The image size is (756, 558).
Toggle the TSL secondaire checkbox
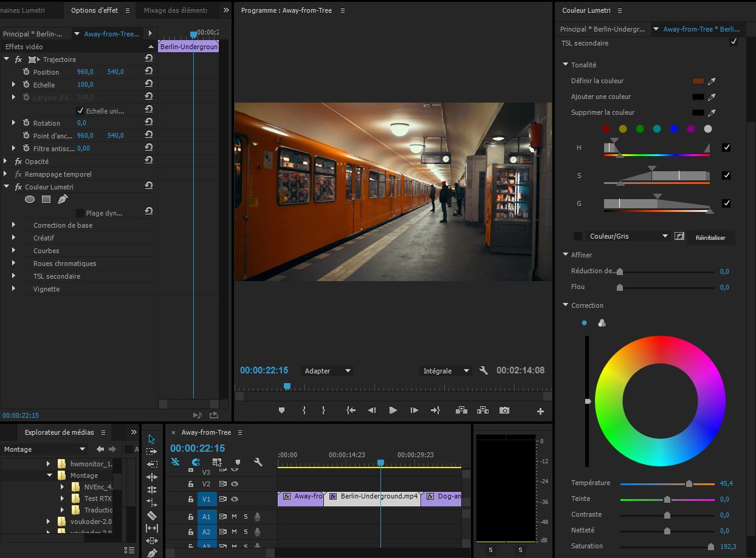click(734, 42)
